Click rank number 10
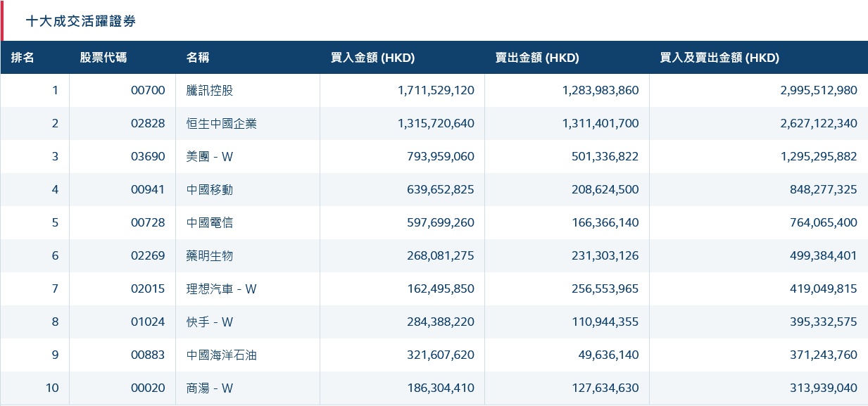 [x=52, y=388]
